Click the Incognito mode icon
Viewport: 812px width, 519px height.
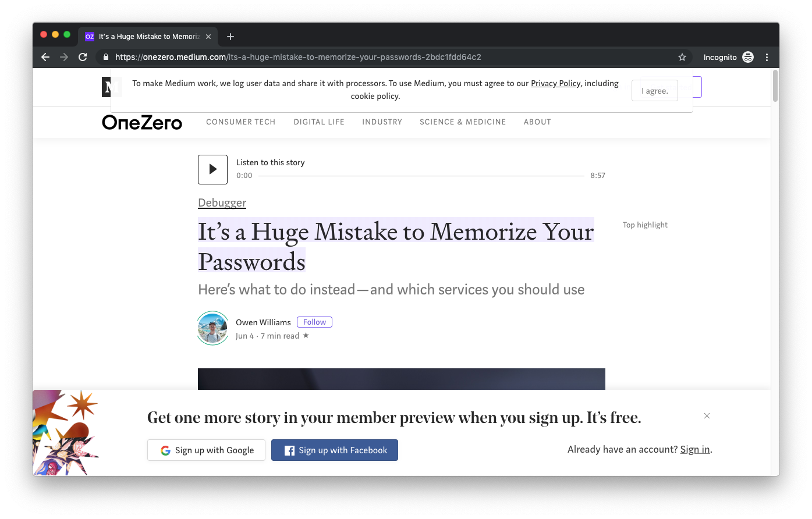click(748, 57)
